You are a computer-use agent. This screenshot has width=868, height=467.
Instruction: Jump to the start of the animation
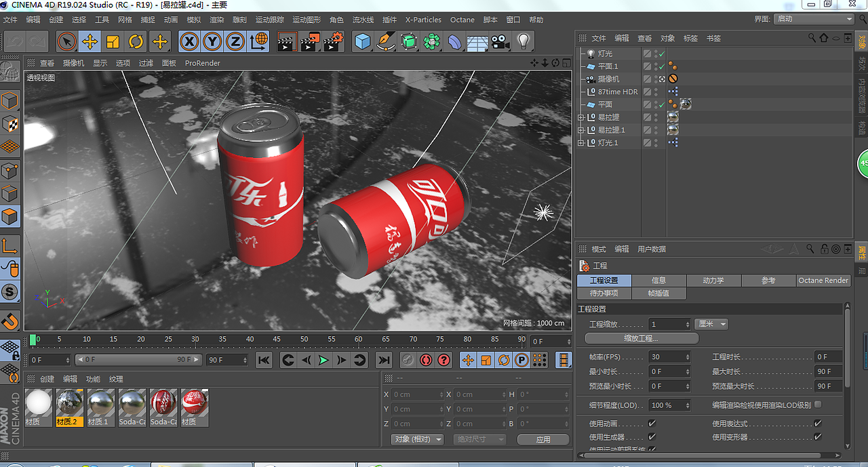(264, 360)
